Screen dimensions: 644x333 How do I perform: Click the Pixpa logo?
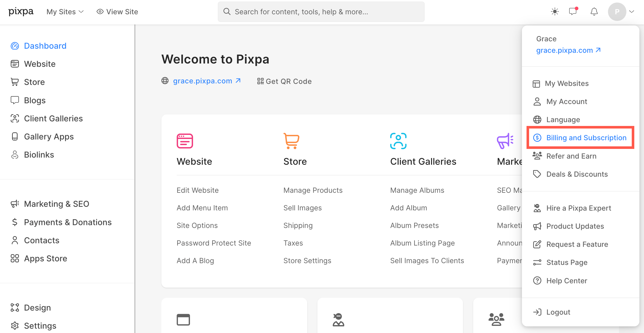pyautogui.click(x=21, y=12)
